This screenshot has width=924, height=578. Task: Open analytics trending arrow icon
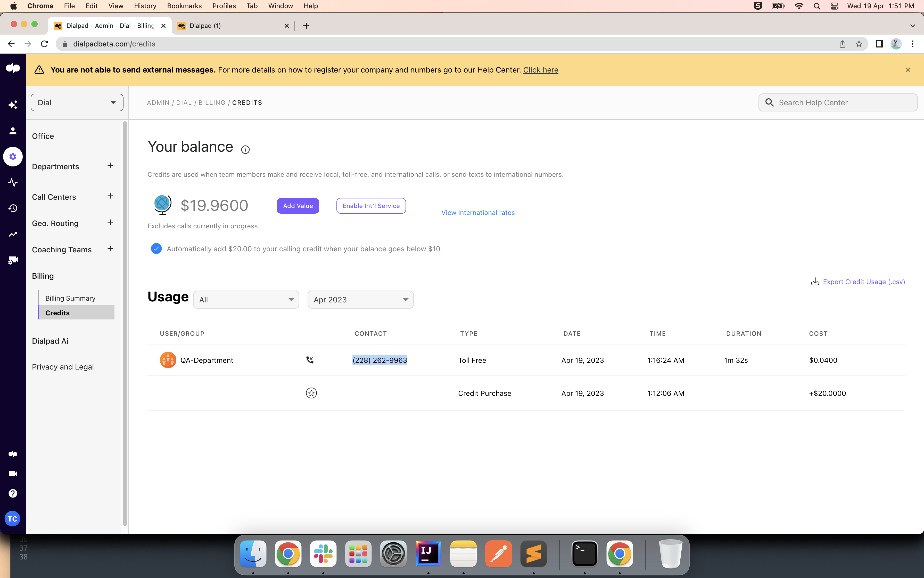[13, 234]
